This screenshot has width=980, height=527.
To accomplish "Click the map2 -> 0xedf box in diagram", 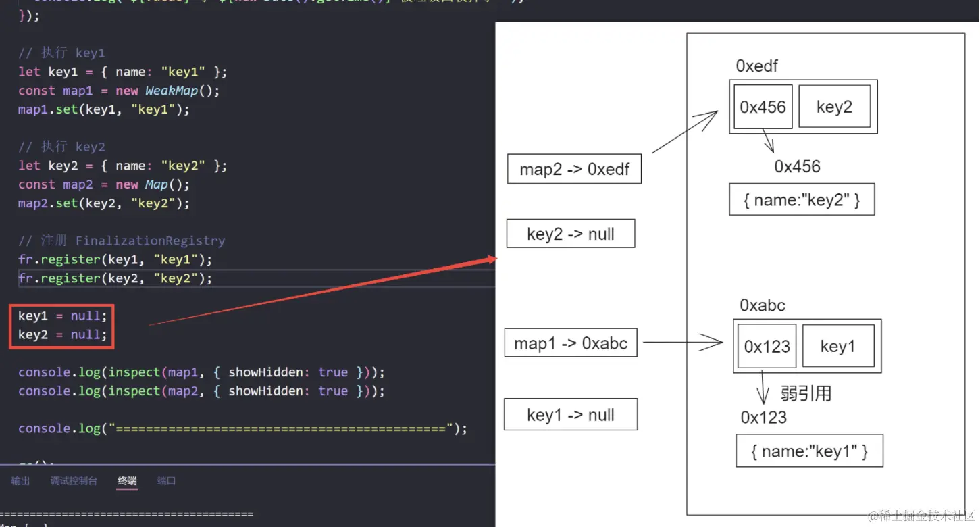I will (x=574, y=169).
